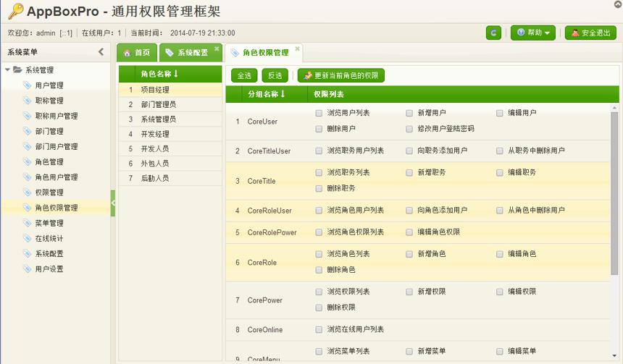The height and width of the screenshot is (364, 623).
Task: Click the tag icon beside 用户管理
Action: click(27, 85)
